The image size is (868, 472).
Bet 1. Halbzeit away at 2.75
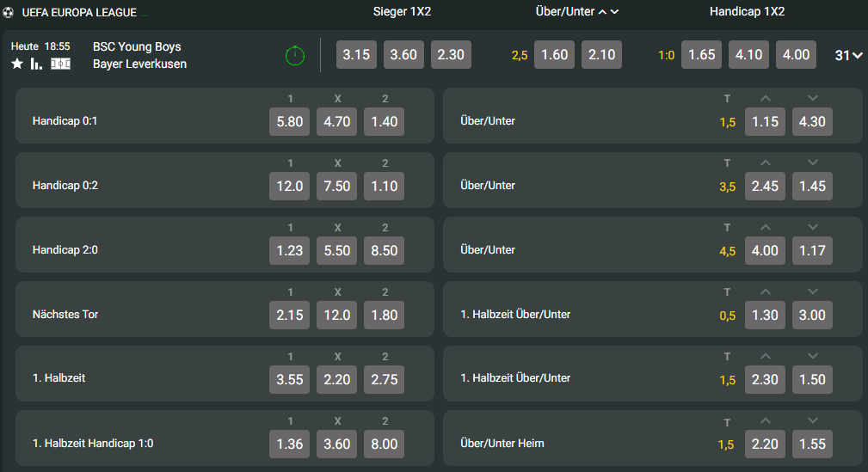[385, 379]
